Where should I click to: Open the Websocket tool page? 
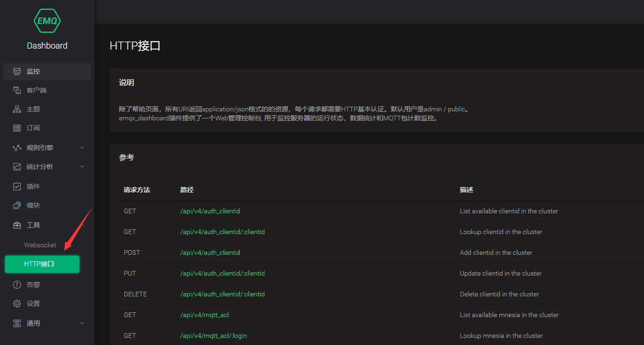(40, 245)
